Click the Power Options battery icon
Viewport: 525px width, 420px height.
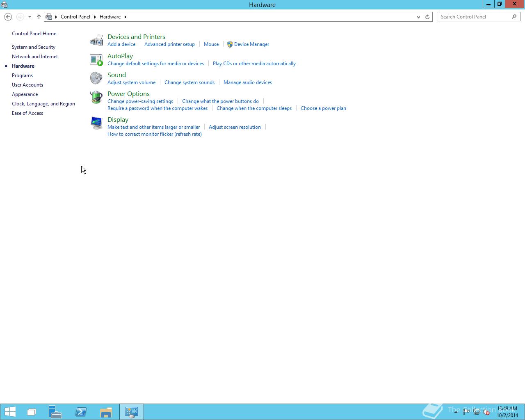coord(96,97)
